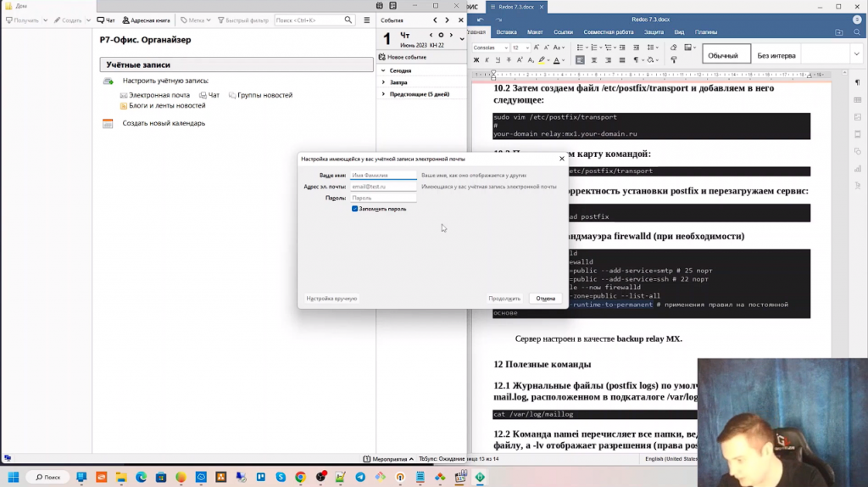Expand the Today events section
The width and height of the screenshot is (868, 487).
383,71
